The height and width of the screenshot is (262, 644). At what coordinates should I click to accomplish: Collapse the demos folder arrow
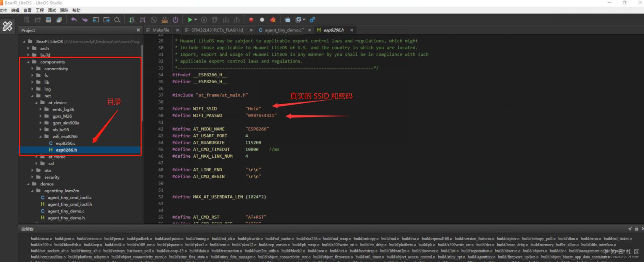coord(29,184)
